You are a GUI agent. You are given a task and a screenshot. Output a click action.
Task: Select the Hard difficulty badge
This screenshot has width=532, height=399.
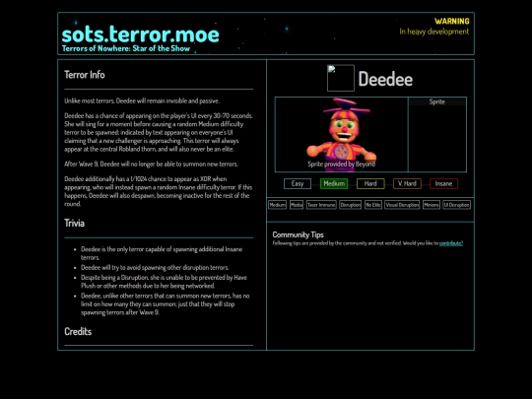pos(370,183)
